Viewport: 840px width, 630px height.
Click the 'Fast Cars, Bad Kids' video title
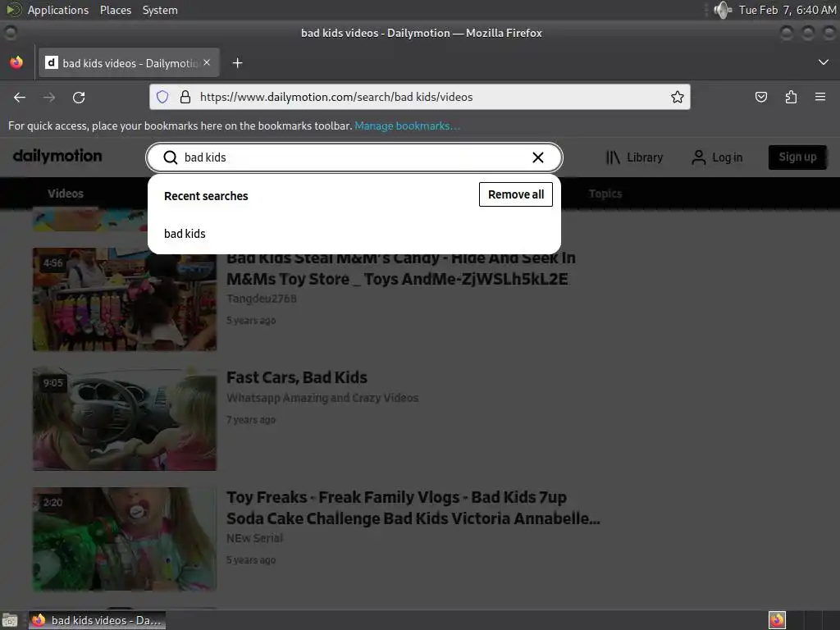[x=297, y=377]
